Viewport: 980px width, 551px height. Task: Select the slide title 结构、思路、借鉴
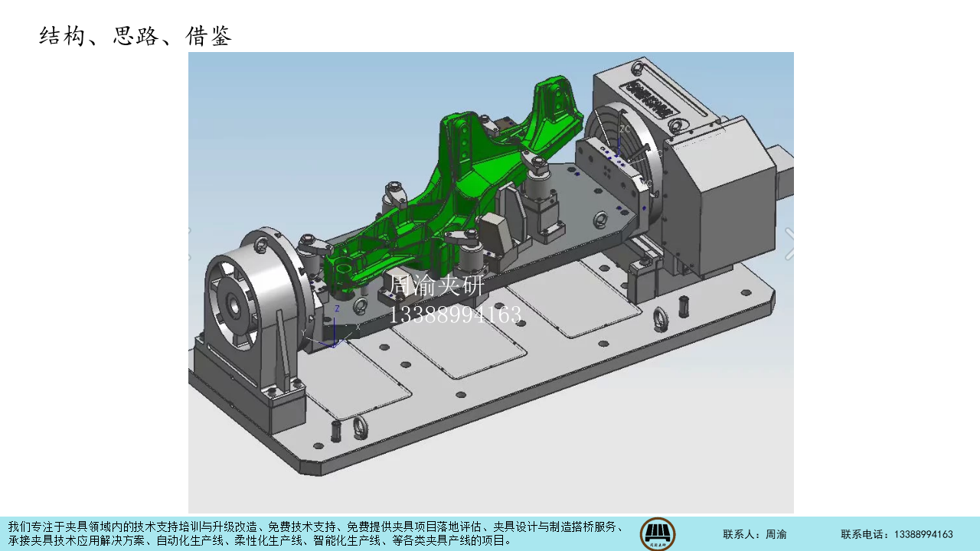point(136,36)
